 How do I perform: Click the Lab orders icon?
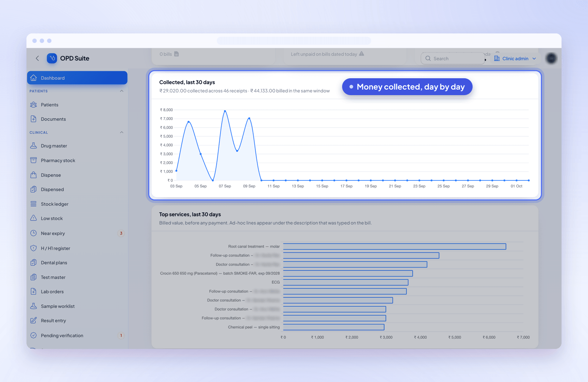pyautogui.click(x=33, y=292)
